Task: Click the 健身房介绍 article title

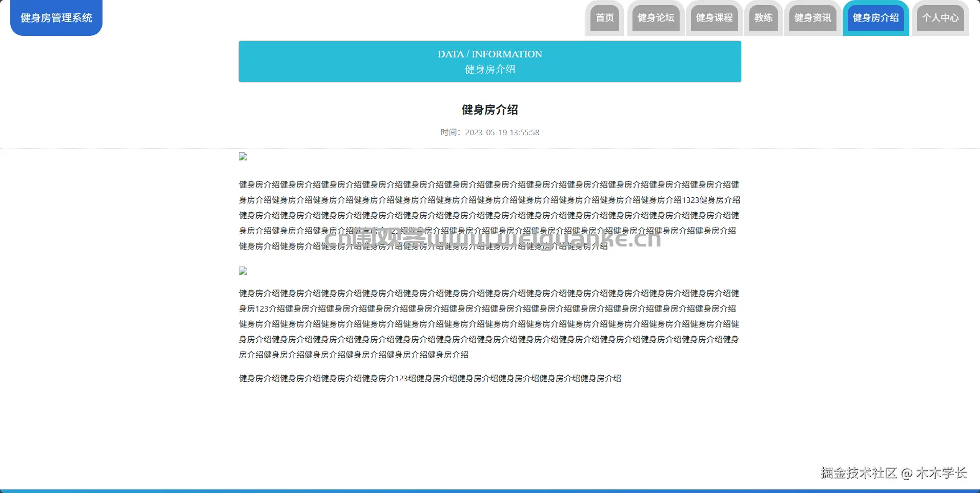Action: (489, 110)
